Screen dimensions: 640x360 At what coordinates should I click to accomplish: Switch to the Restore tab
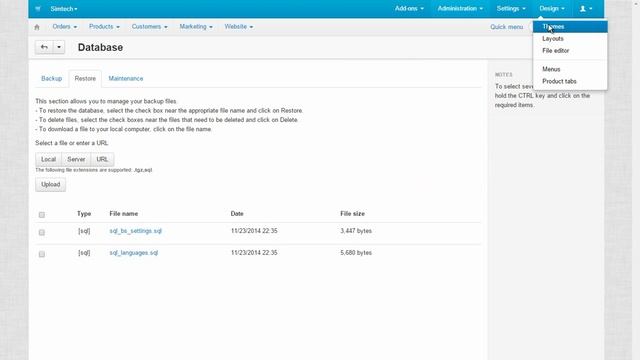[85, 78]
